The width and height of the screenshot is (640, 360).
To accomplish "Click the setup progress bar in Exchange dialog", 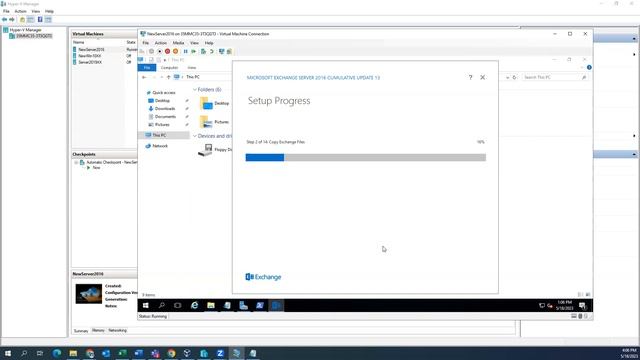I will pos(366,158).
